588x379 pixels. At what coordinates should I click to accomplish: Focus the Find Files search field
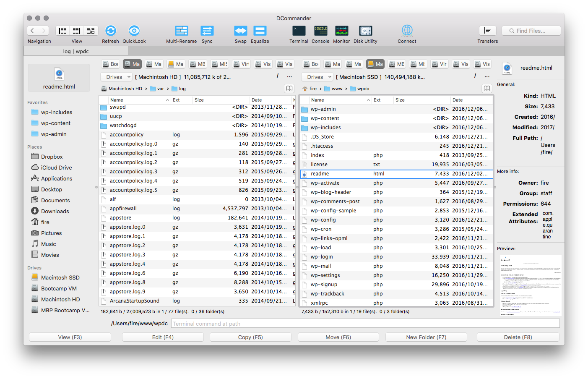coord(532,31)
